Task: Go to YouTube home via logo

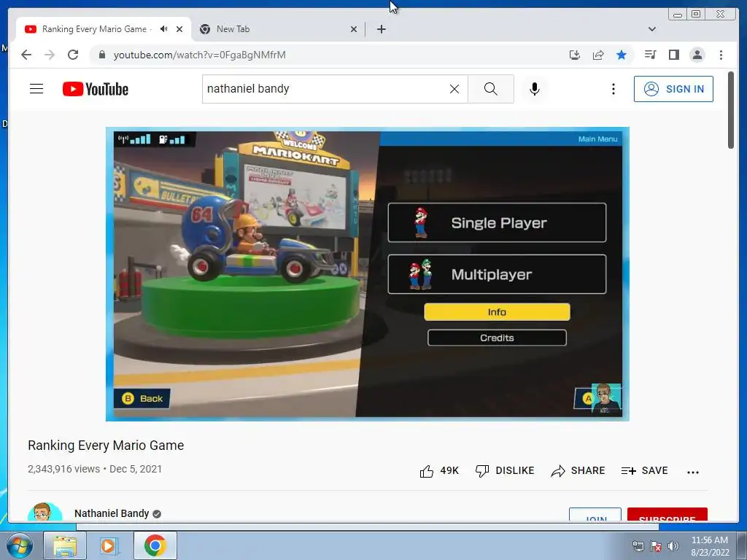Action: coord(96,89)
